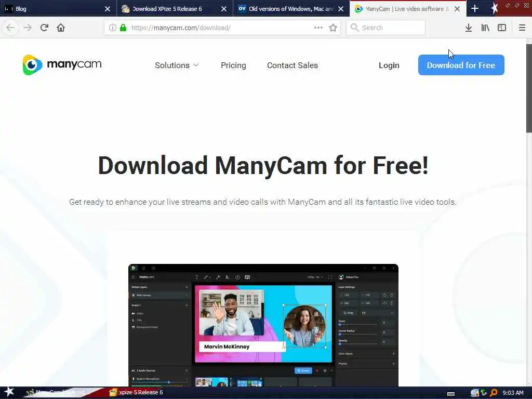
Task: Open the Firefox home page
Action: click(61, 28)
